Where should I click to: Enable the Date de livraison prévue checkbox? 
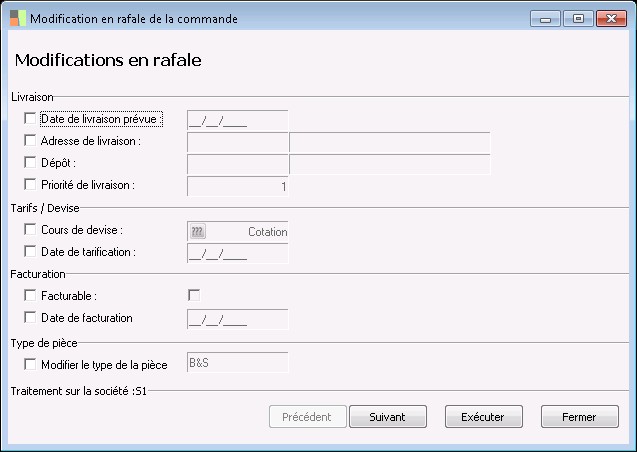pyautogui.click(x=30, y=118)
